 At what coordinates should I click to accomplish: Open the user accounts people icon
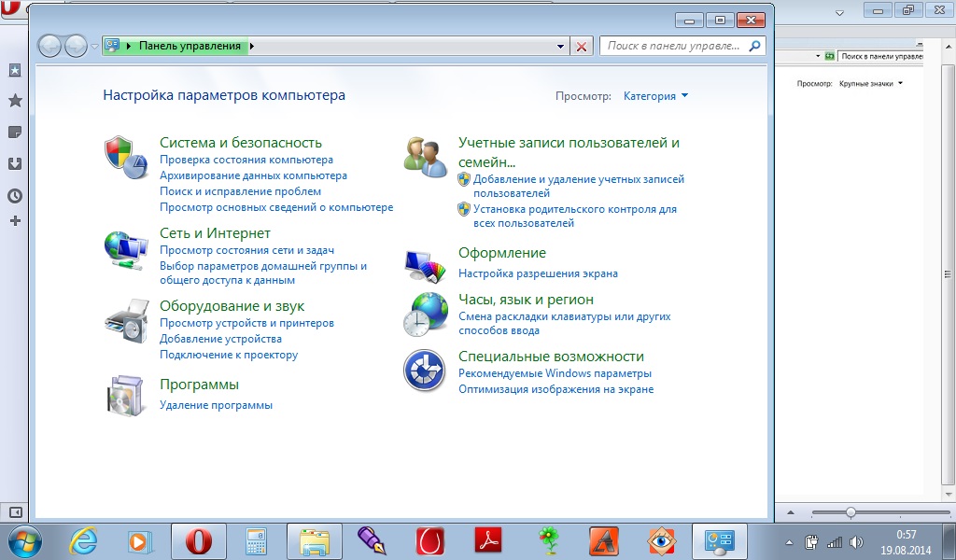tap(425, 156)
